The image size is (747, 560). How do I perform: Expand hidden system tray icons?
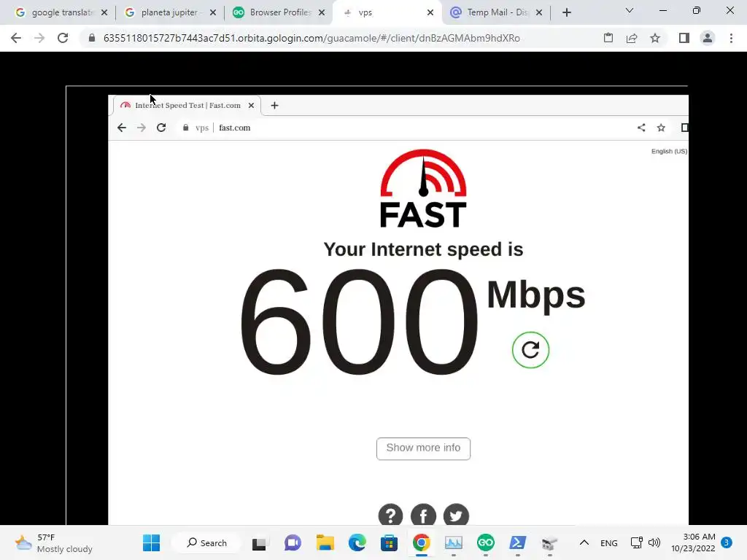click(x=584, y=542)
